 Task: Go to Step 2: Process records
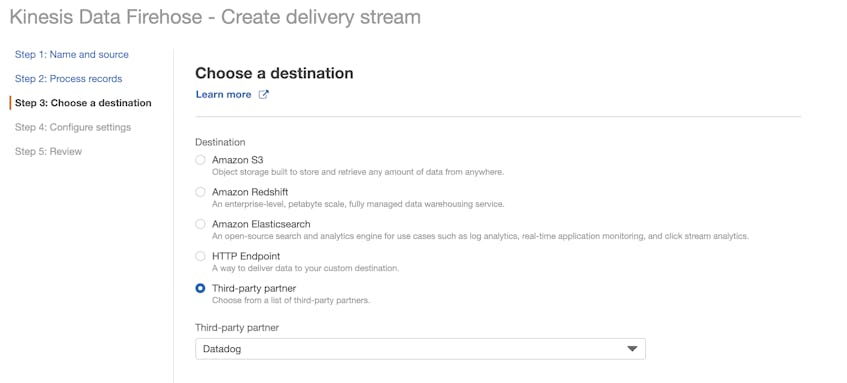coord(69,79)
